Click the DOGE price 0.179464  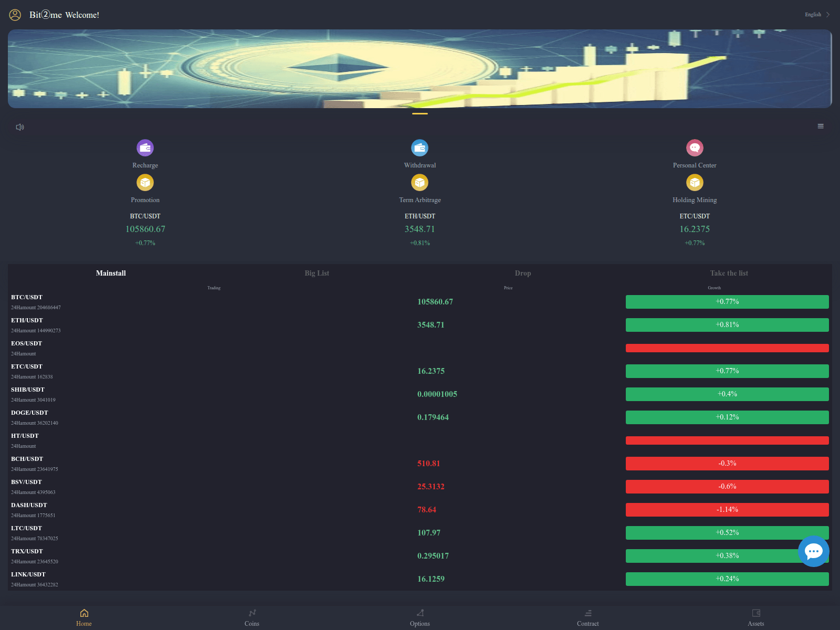pos(433,417)
